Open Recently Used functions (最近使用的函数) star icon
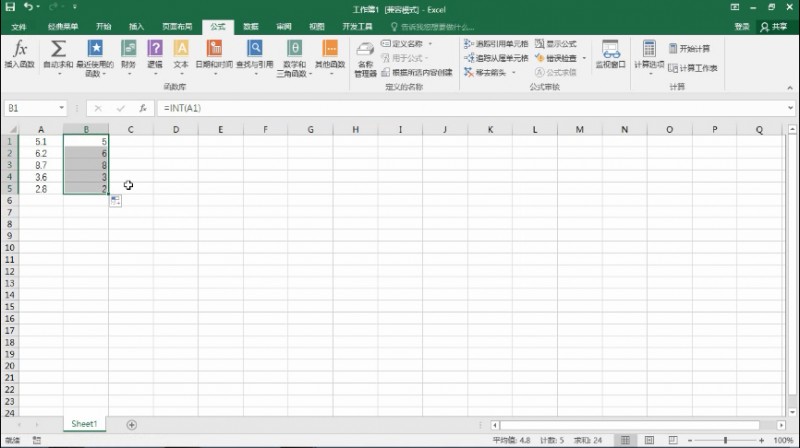 pos(95,48)
